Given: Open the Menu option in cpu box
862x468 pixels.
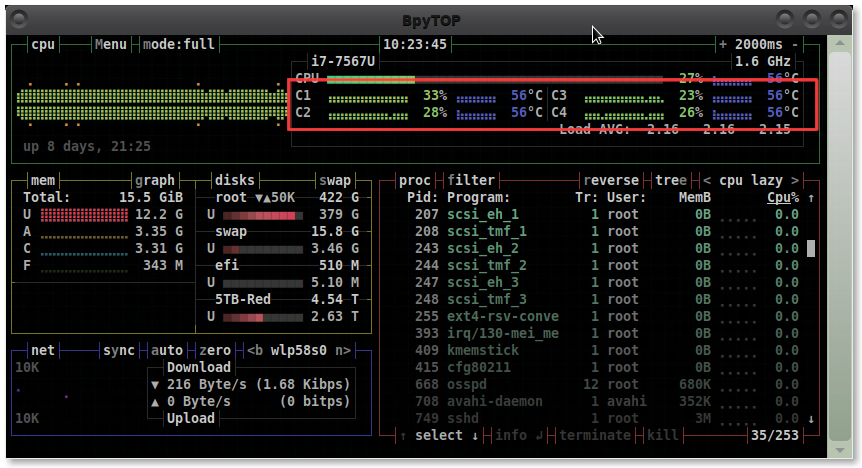Looking at the screenshot, I should click(x=110, y=45).
